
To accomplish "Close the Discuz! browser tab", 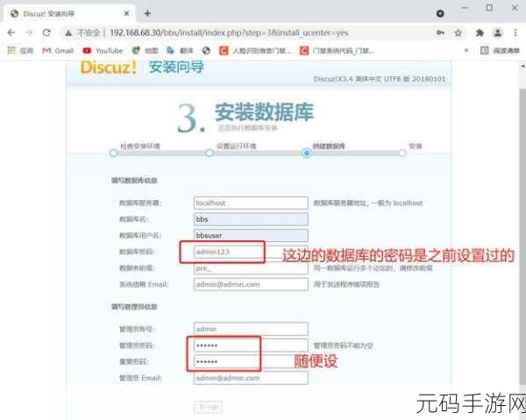I will pyautogui.click(x=126, y=13).
